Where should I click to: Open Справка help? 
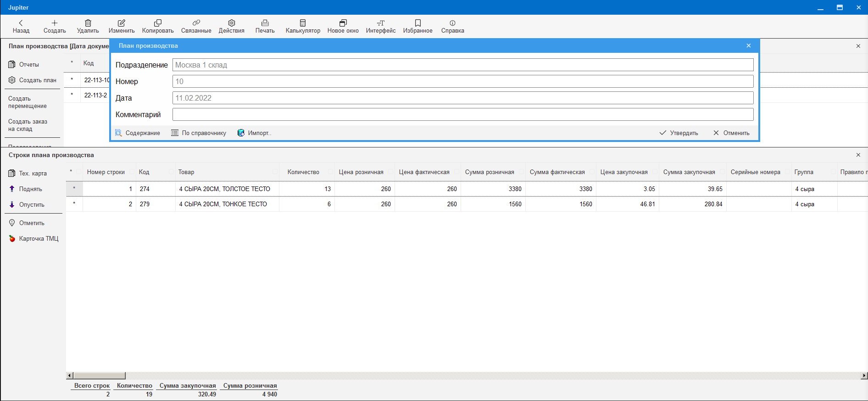(x=453, y=26)
